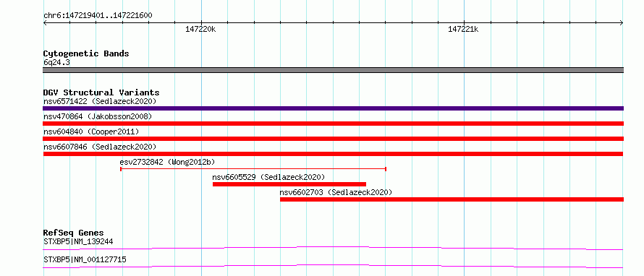Click the red bar under nsv6607846
This screenshot has height=276, width=644.
click(x=333, y=154)
